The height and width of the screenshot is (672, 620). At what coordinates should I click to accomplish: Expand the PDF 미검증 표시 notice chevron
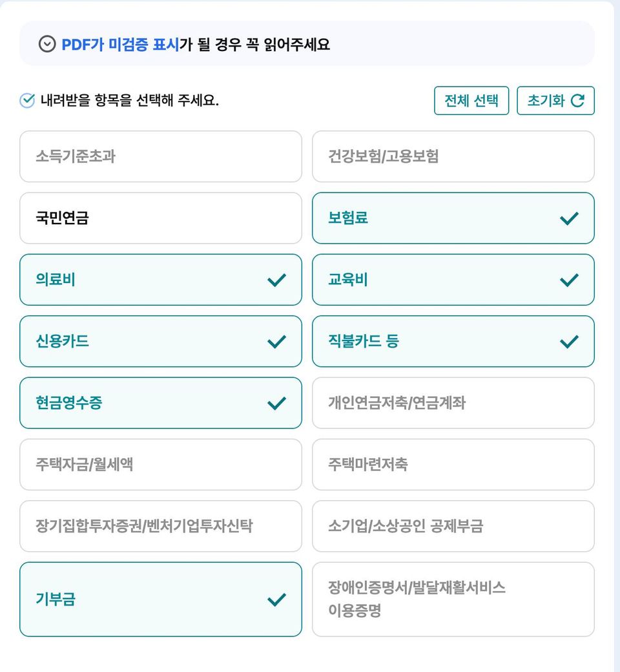(47, 44)
